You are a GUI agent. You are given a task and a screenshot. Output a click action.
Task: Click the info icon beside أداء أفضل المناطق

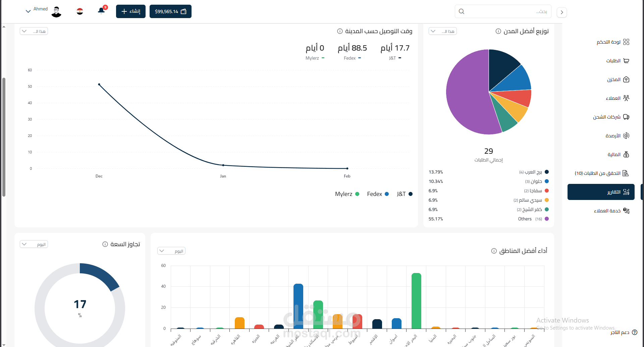pyautogui.click(x=494, y=251)
